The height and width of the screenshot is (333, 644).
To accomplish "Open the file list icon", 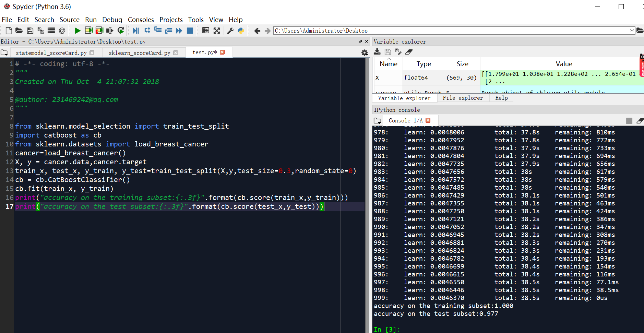I will 51,31.
